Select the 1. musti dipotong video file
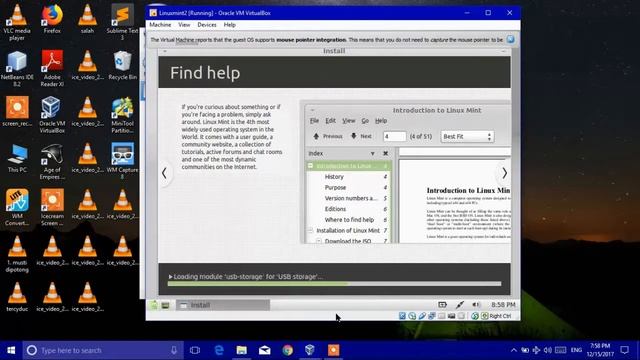 [x=17, y=254]
